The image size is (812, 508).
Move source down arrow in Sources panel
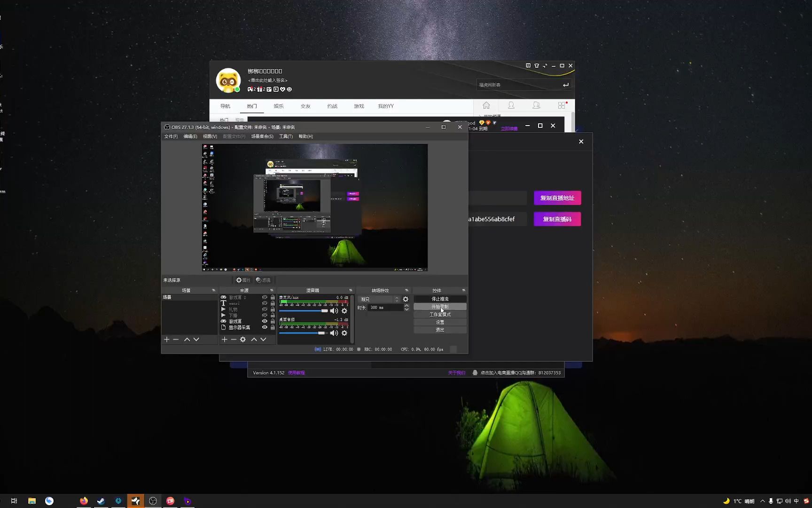263,339
